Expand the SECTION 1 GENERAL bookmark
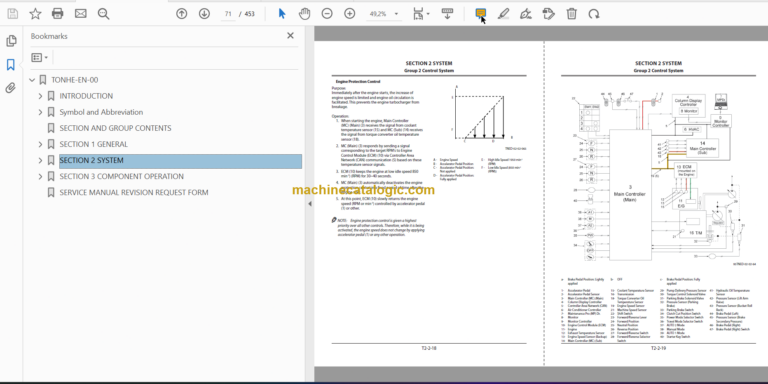Image resolution: width=768 pixels, height=384 pixels. click(41, 144)
